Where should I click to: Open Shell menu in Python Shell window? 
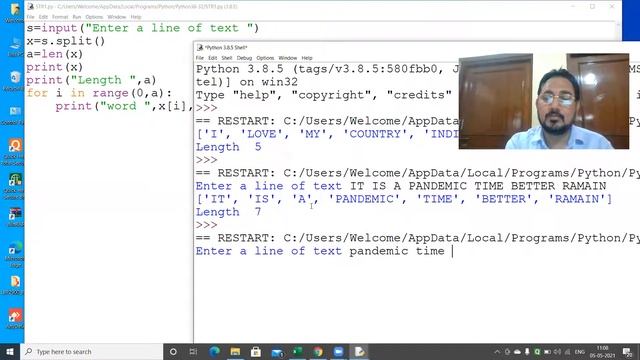point(227,58)
